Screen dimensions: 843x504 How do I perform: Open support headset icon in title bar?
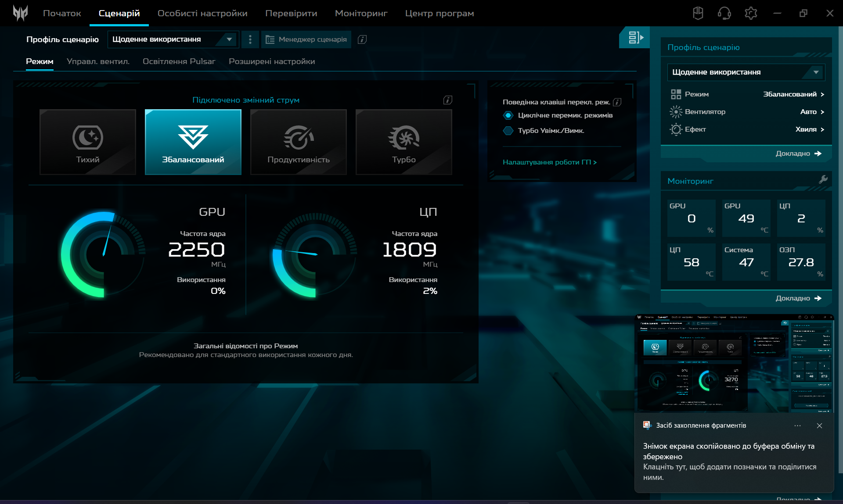(724, 13)
